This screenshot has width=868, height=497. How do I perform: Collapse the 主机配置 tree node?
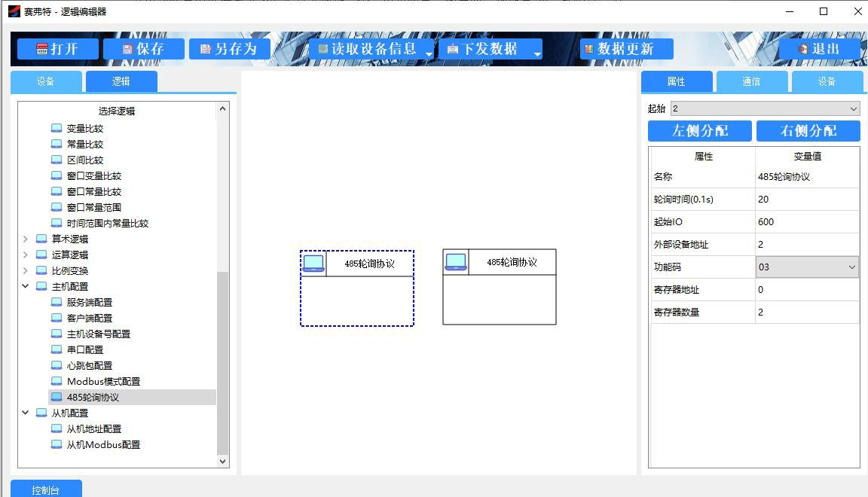[26, 286]
